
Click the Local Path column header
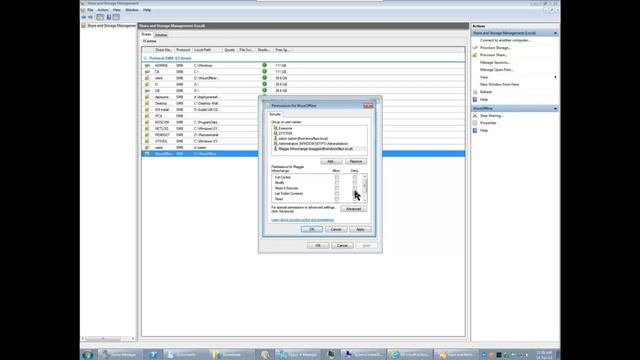click(x=207, y=50)
